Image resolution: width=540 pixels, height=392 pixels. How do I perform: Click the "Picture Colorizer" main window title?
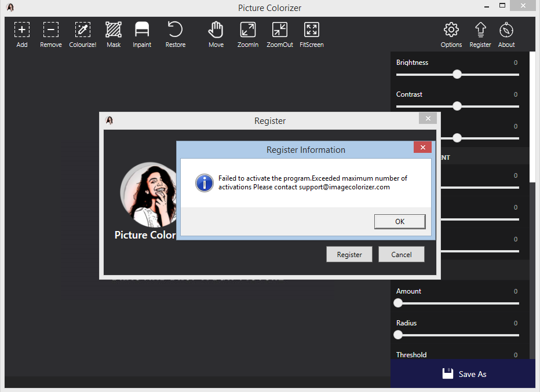tap(269, 8)
